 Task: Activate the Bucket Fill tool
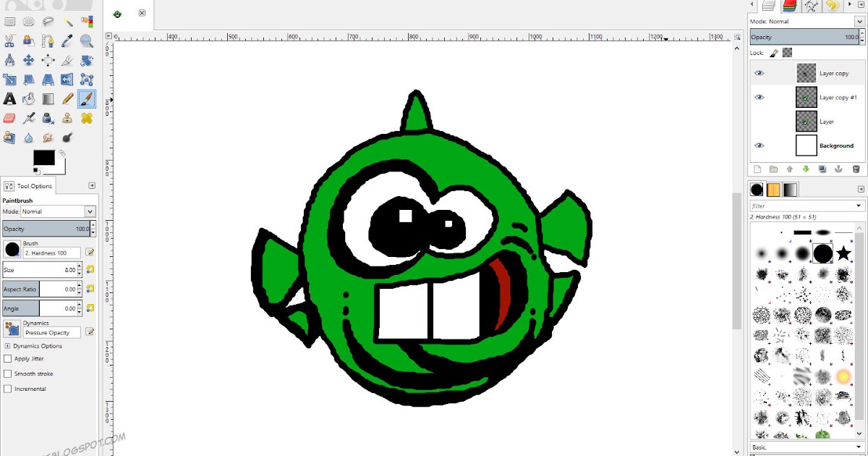pyautogui.click(x=27, y=98)
